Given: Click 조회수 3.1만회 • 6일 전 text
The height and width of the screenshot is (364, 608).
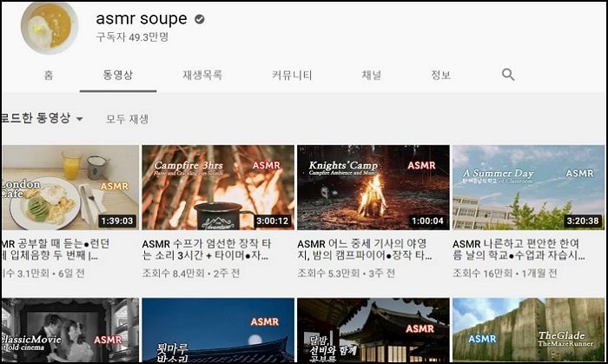Looking at the screenshot, I should [x=43, y=274].
